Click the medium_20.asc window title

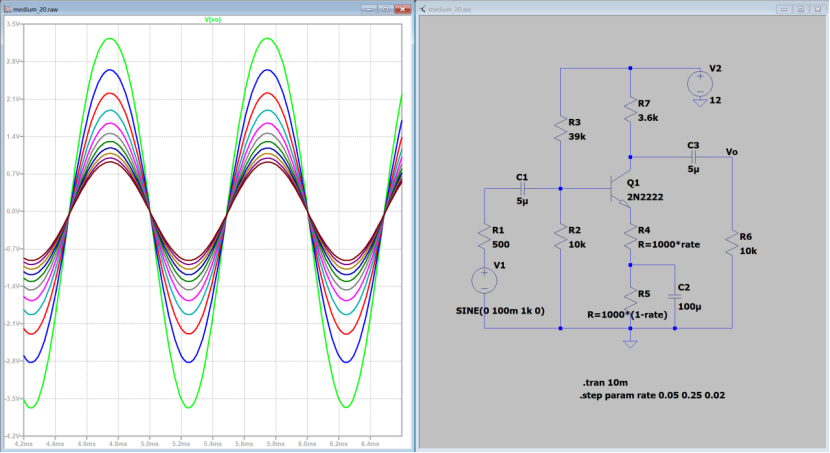pyautogui.click(x=449, y=10)
